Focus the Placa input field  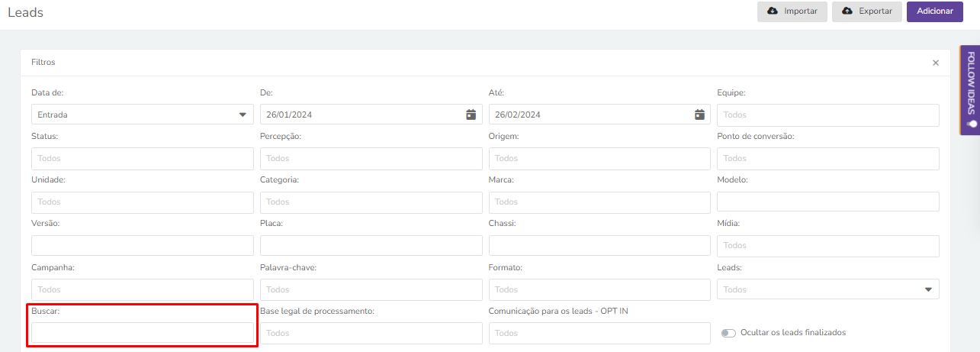click(371, 245)
